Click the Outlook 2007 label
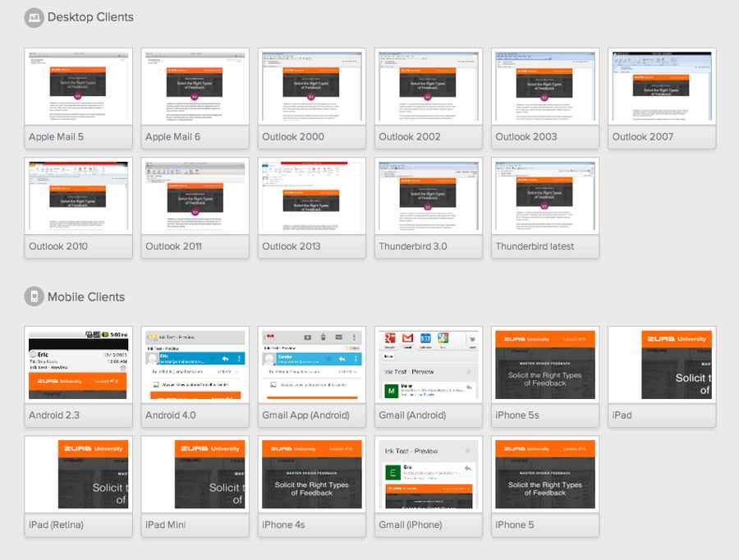The height and width of the screenshot is (560, 739). point(643,136)
